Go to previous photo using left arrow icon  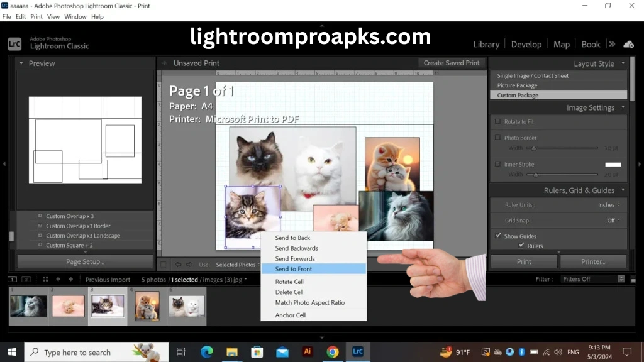point(58,279)
